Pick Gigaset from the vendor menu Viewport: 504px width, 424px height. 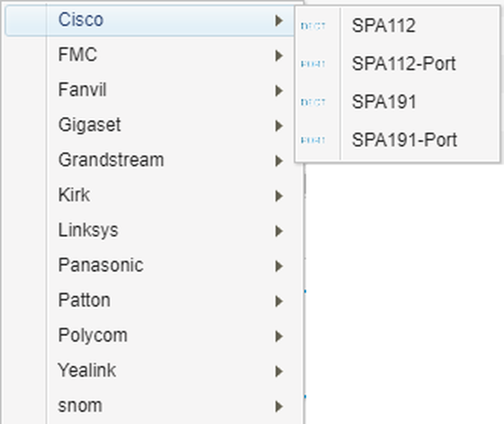pyautogui.click(x=153, y=125)
